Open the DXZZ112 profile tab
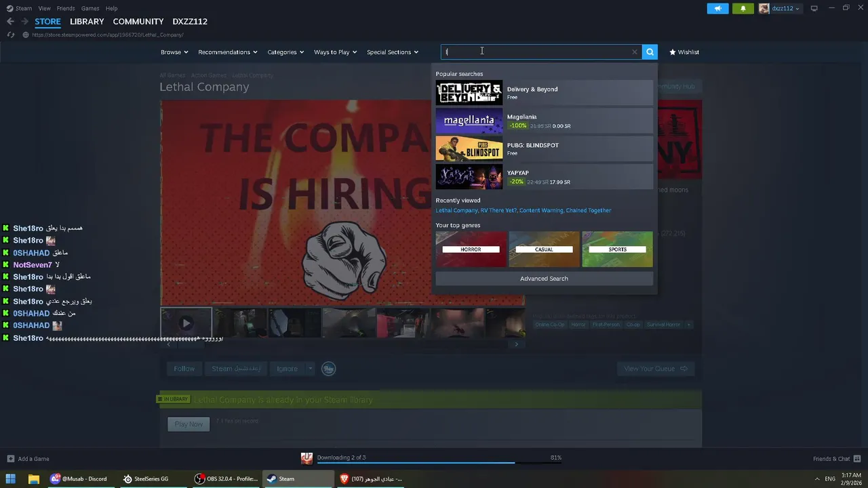This screenshot has width=868, height=488. [190, 22]
